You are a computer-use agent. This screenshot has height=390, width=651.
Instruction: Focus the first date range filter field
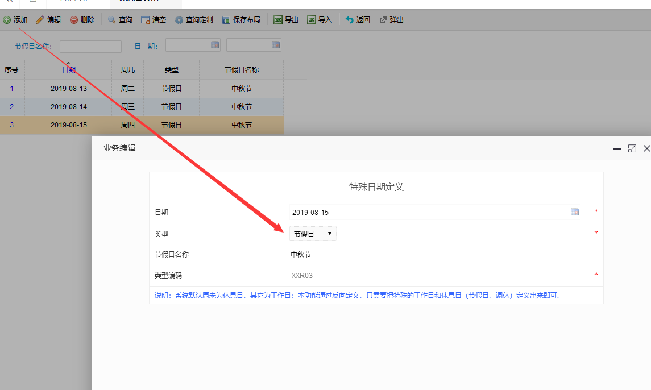(193, 45)
